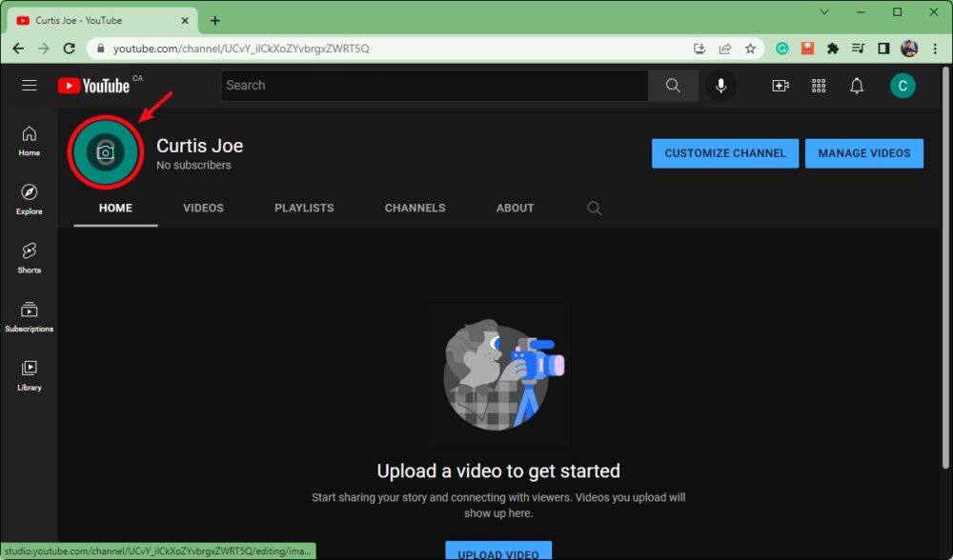The height and width of the screenshot is (560, 953).
Task: Start a voice search with the microphone icon
Action: [720, 85]
